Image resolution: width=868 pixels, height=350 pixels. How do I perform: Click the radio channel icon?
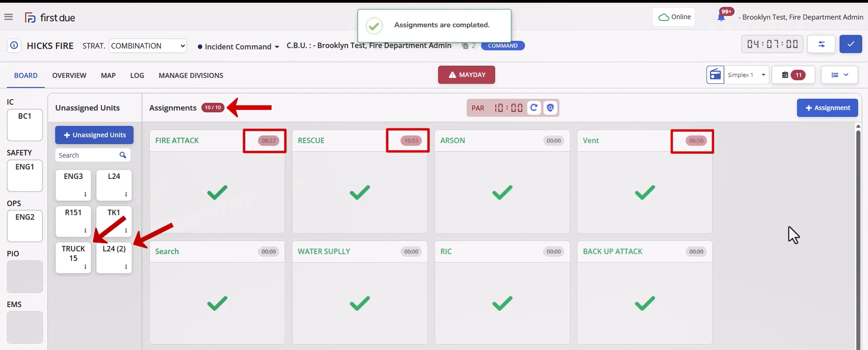coord(715,75)
